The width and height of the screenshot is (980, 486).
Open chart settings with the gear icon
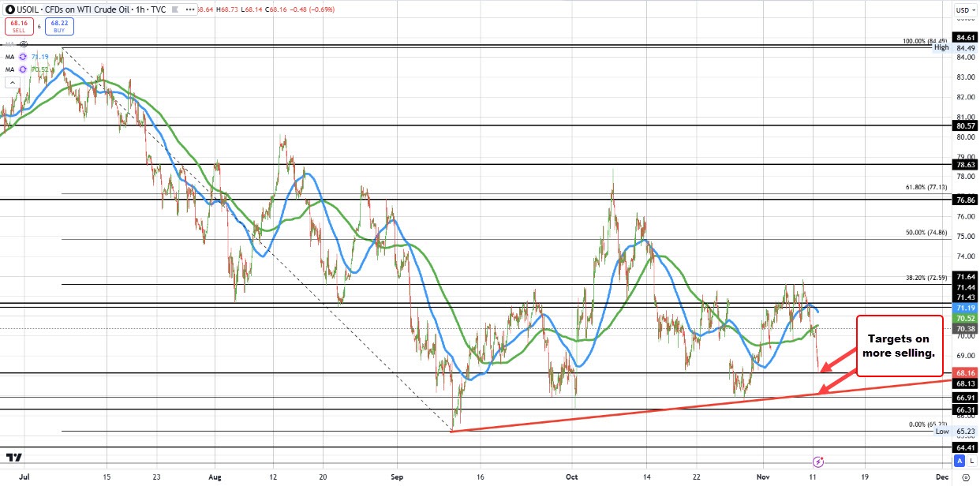[x=966, y=477]
